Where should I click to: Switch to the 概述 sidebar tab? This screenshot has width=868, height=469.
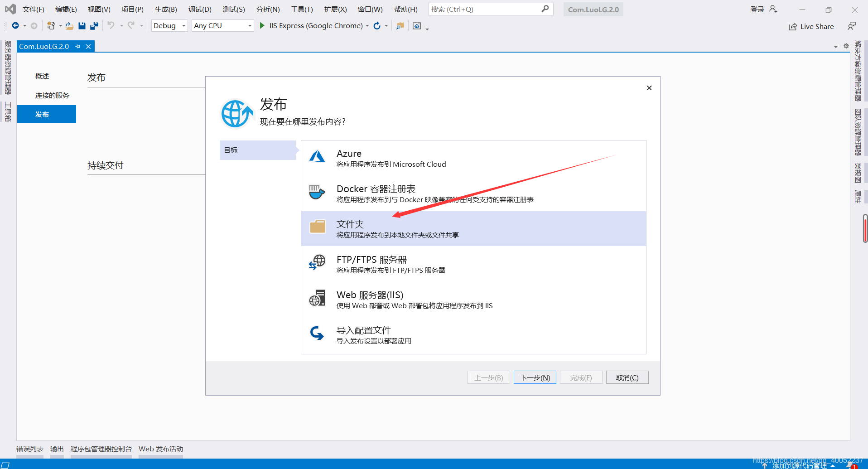point(42,76)
